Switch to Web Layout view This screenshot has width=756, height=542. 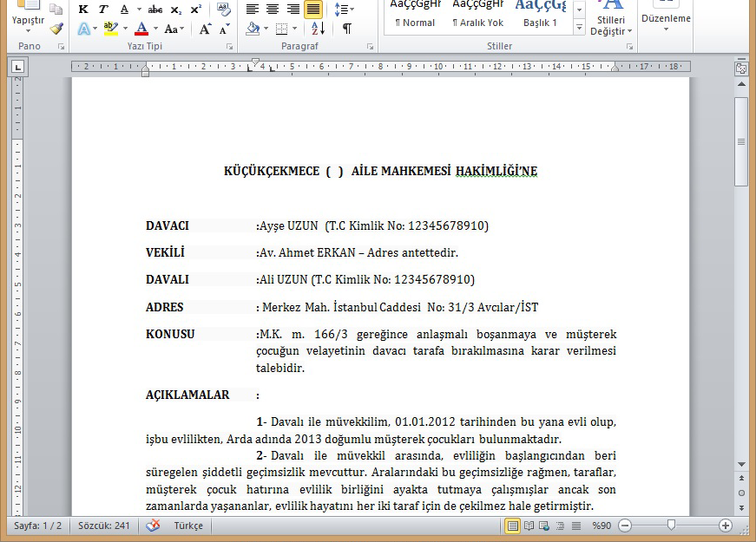tap(544, 526)
